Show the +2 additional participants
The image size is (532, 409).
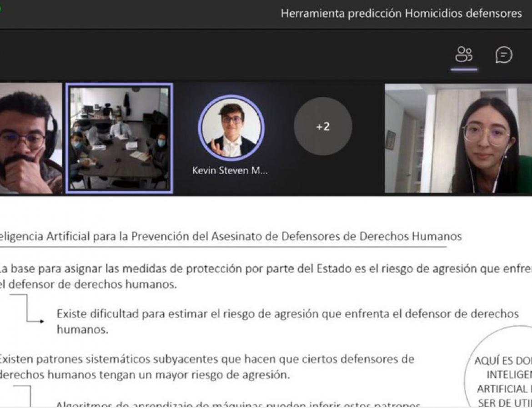pyautogui.click(x=323, y=126)
